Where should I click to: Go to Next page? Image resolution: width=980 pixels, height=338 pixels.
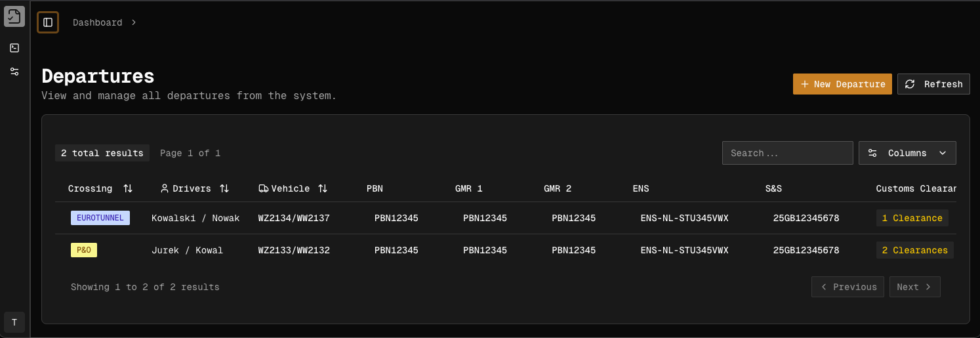(913, 287)
